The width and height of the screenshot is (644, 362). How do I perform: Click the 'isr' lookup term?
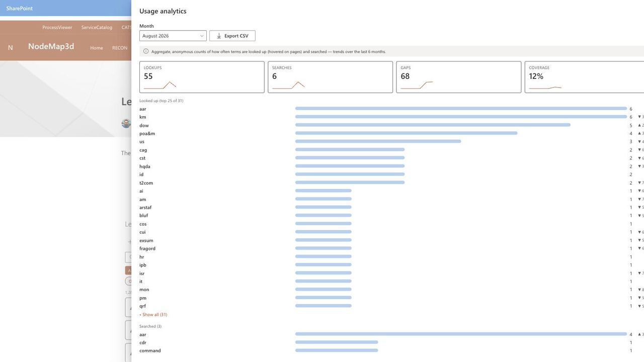(x=142, y=274)
